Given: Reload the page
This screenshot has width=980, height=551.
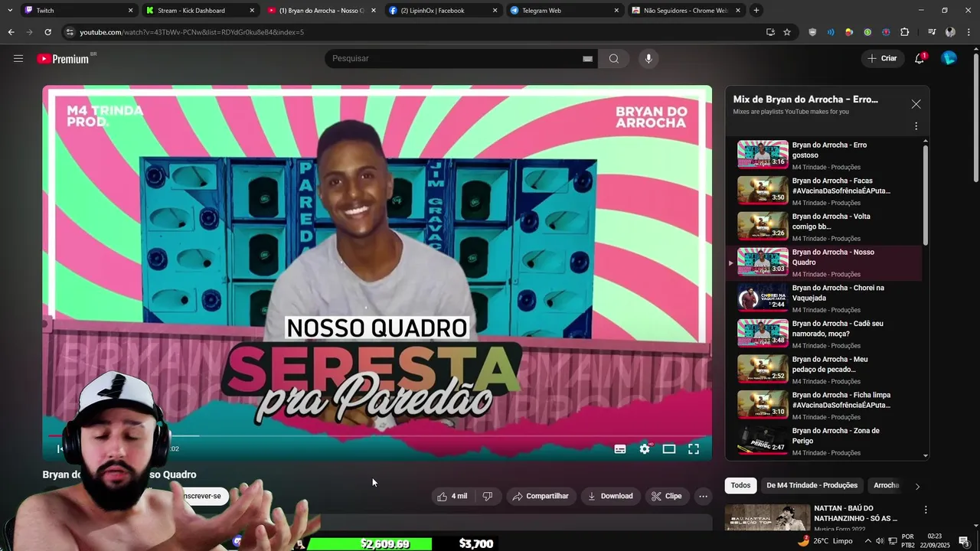Looking at the screenshot, I should coord(47,32).
